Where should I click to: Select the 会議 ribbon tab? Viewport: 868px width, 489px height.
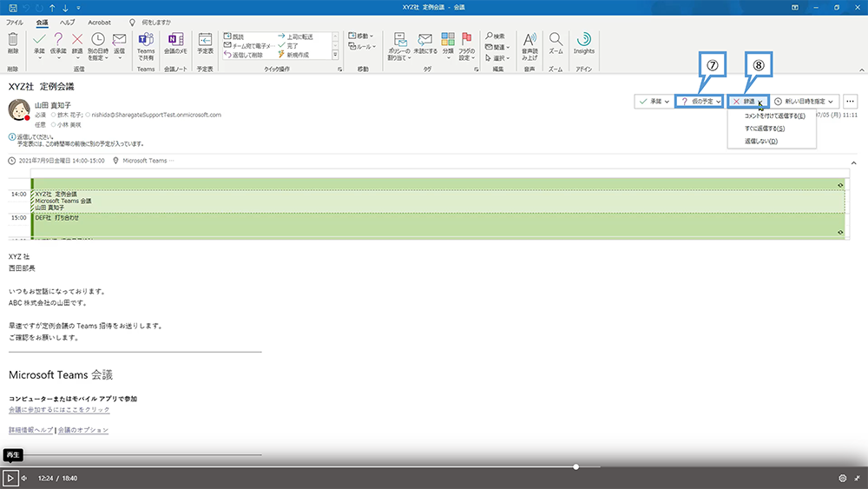coord(42,23)
